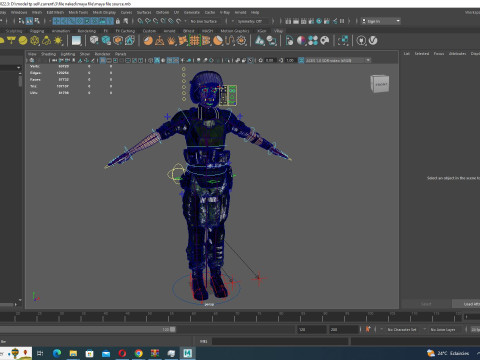Viewport: 480px width, 360px height.
Task: Click the yellow volume light icon
Action: pos(46,41)
